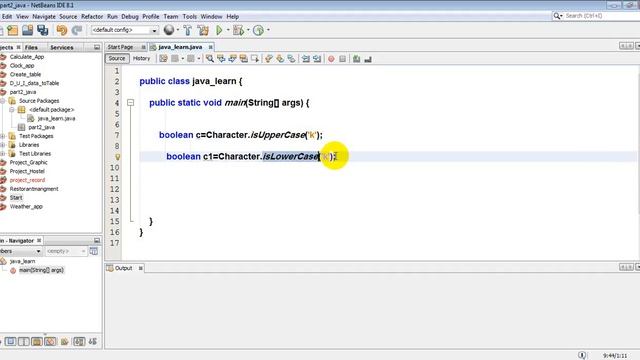Open the Source menu

68,17
